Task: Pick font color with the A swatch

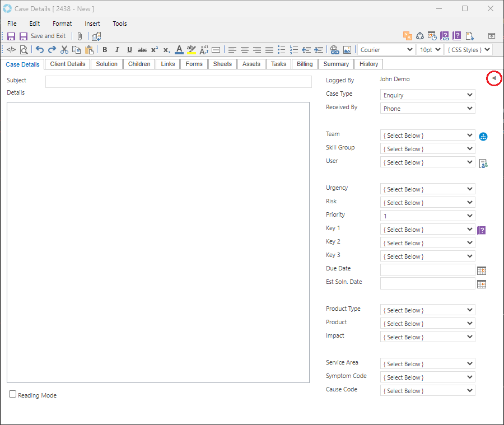Action: tap(179, 50)
